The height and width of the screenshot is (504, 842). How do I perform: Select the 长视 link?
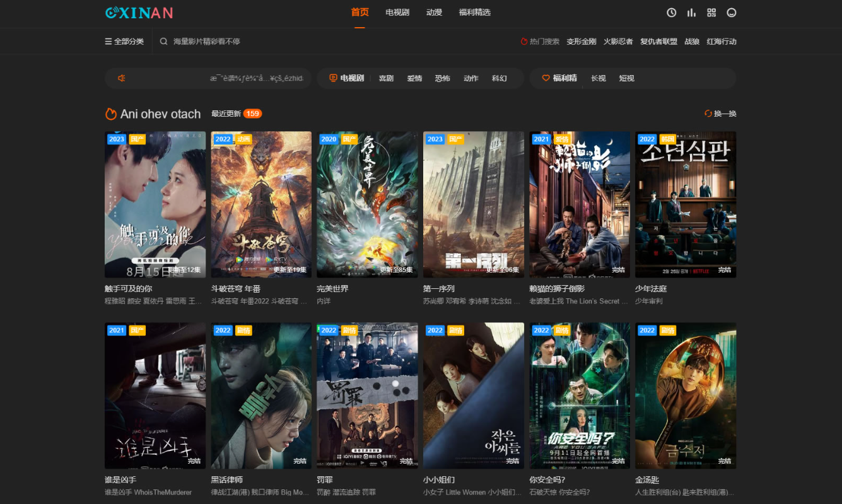[x=599, y=78]
